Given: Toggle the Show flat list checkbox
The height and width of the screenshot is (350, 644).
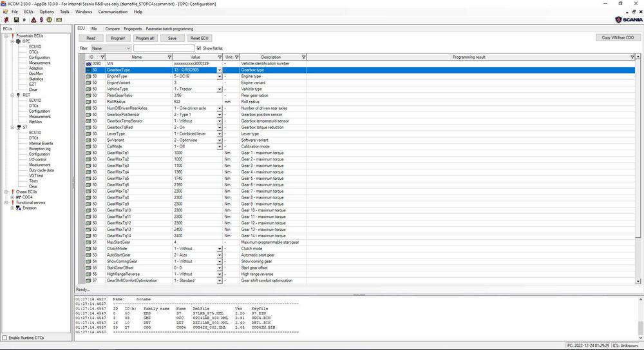Looking at the screenshot, I should (x=199, y=48).
